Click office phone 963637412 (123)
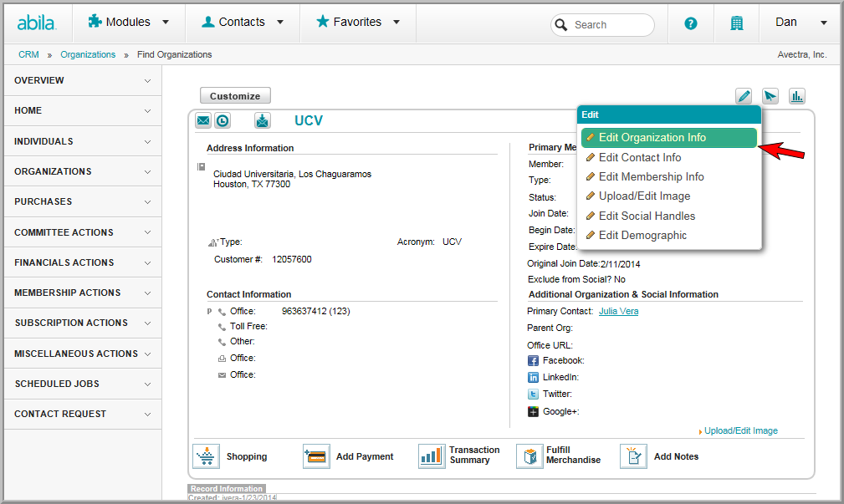844x504 pixels. pyautogui.click(x=316, y=312)
